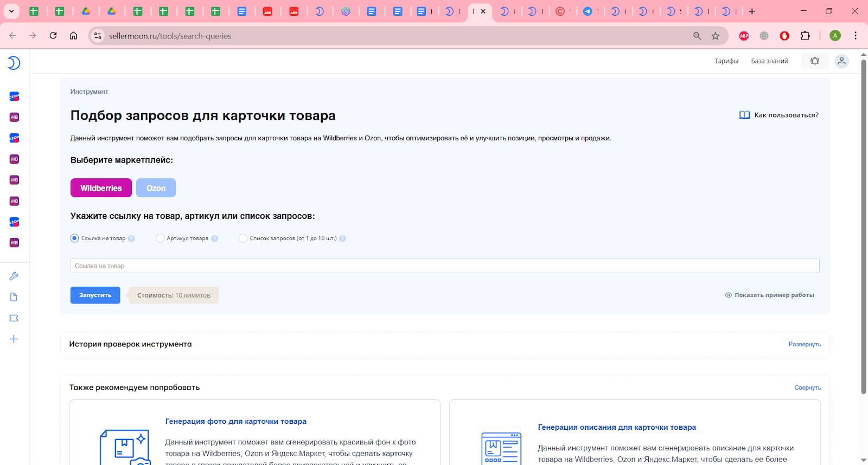Go back in browser history

[12, 36]
